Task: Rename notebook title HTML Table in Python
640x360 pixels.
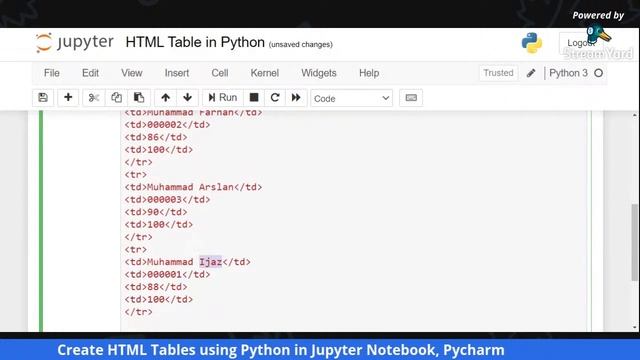Action: pyautogui.click(x=195, y=42)
